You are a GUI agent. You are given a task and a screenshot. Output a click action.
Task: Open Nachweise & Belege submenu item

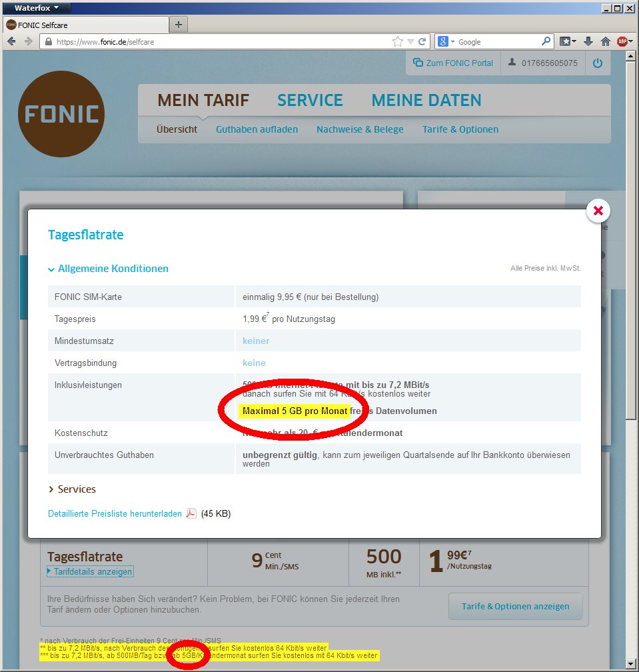(x=360, y=129)
